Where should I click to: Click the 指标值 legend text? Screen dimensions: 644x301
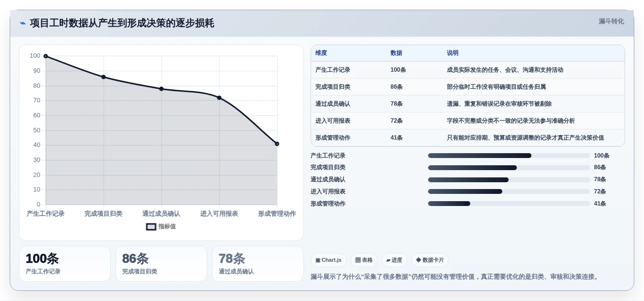167,226
